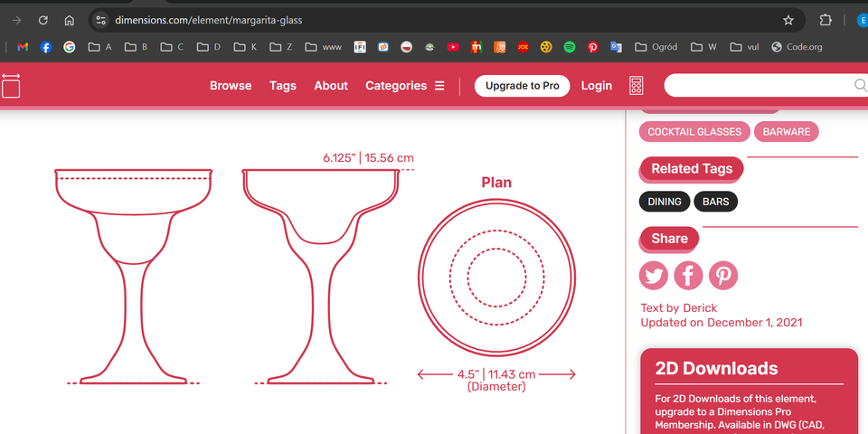Click the Twitter share icon
Screen dimensions: 868x434
(x=654, y=276)
